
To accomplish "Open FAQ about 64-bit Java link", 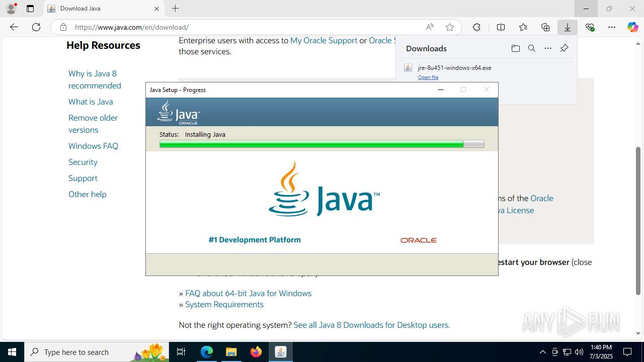I will [248, 293].
